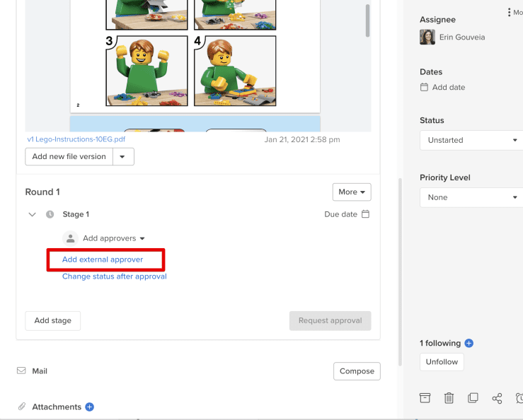
Task: Click the main panel vertical scrollbar
Action: pos(400,272)
